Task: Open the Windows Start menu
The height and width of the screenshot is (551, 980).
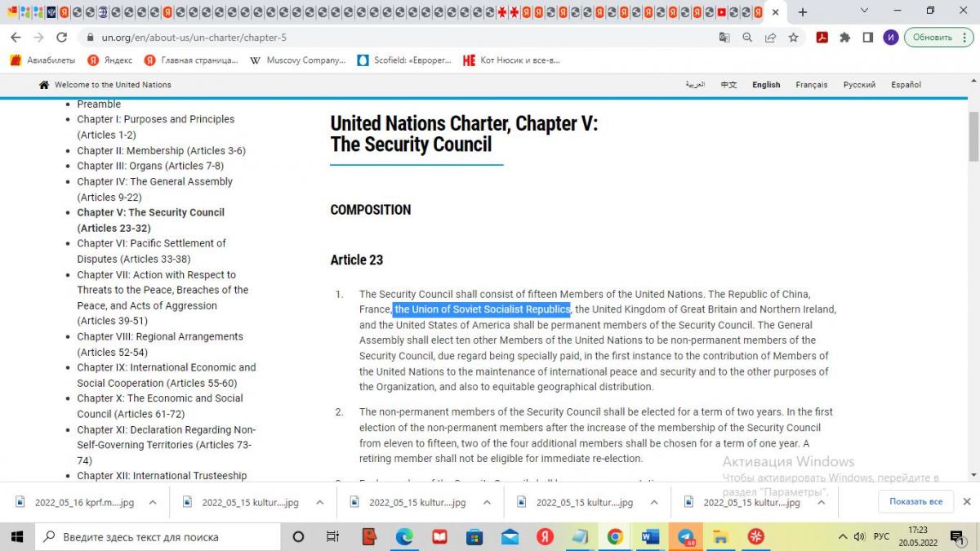Action: 16,536
